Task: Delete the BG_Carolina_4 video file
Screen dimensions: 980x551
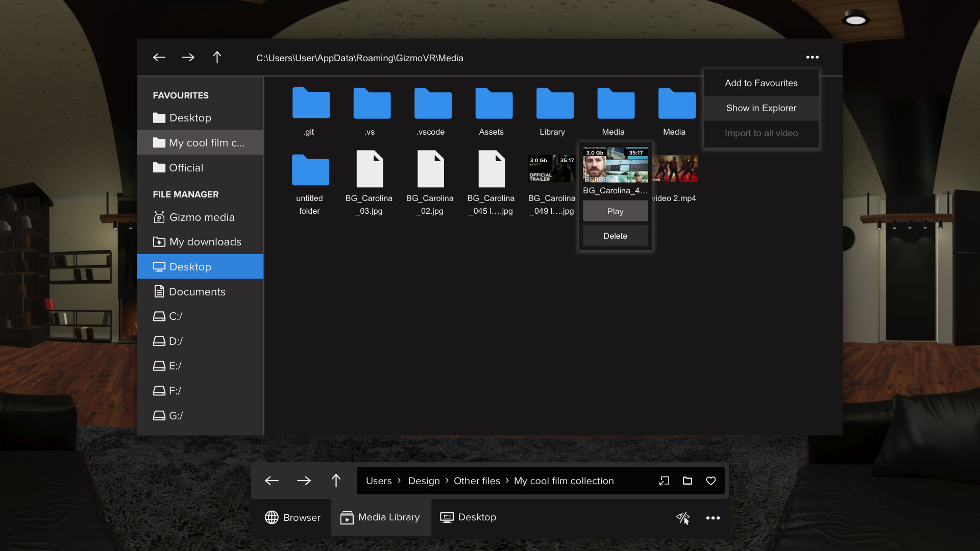Action: 615,236
